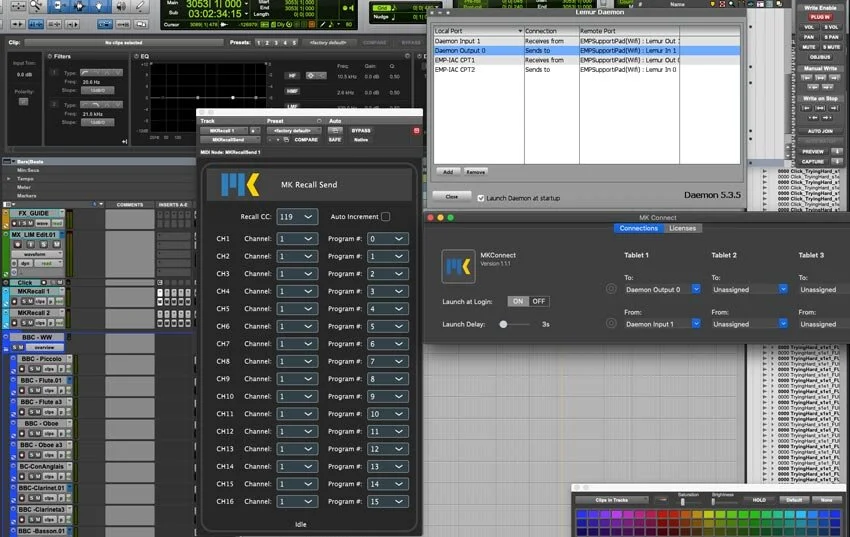Screen dimensions: 850x537
Task: Mute the MX_LIM Edit.01 track
Action: 56,245
